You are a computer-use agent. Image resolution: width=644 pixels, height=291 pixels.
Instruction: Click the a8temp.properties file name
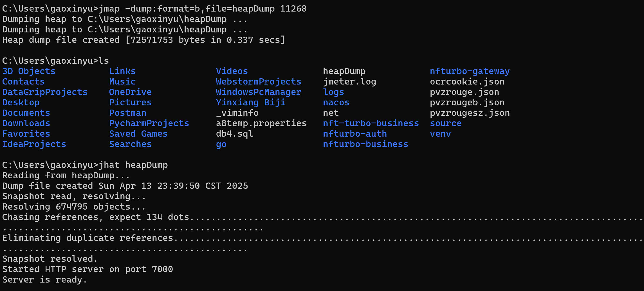[261, 123]
